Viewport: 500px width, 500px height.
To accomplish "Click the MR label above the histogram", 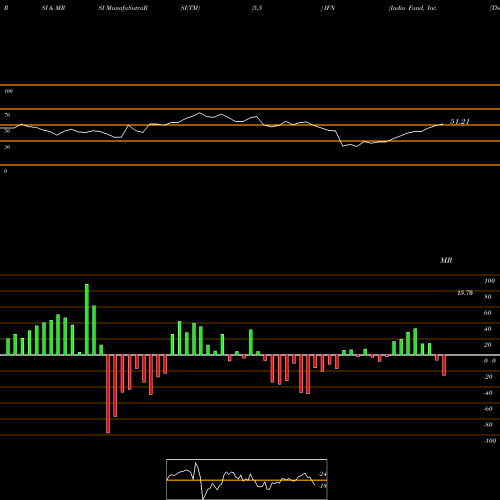I will (446, 260).
